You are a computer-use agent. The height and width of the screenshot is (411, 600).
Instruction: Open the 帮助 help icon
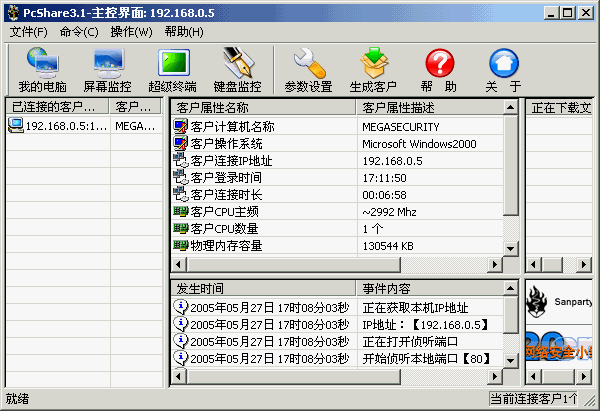click(x=439, y=70)
